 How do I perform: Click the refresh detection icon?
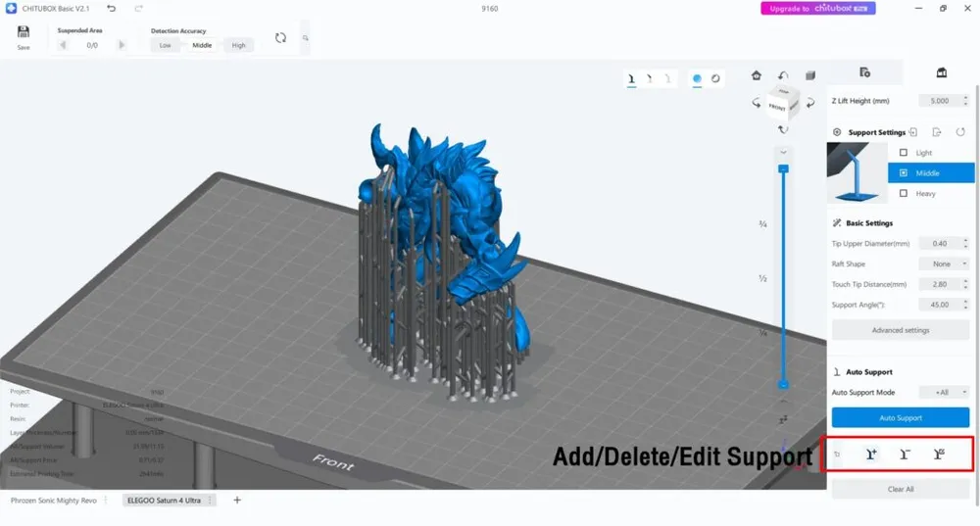tap(280, 38)
